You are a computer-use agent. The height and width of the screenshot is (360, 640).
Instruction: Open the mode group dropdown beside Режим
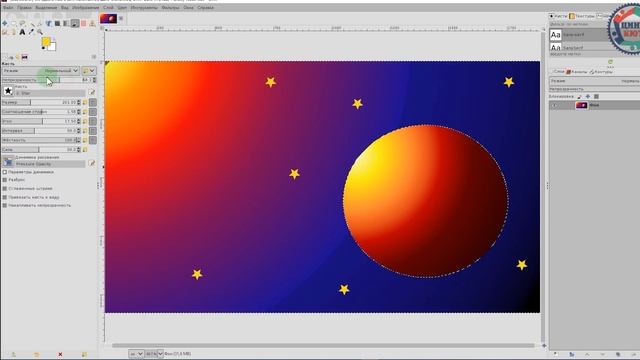[89, 71]
